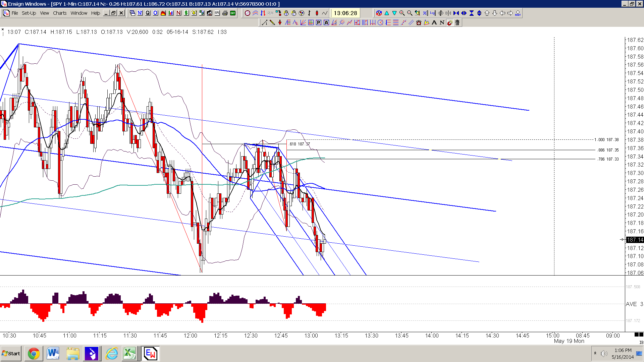Click the 187.14 current price label
Viewport: 644px width, 362px height.
(635, 240)
